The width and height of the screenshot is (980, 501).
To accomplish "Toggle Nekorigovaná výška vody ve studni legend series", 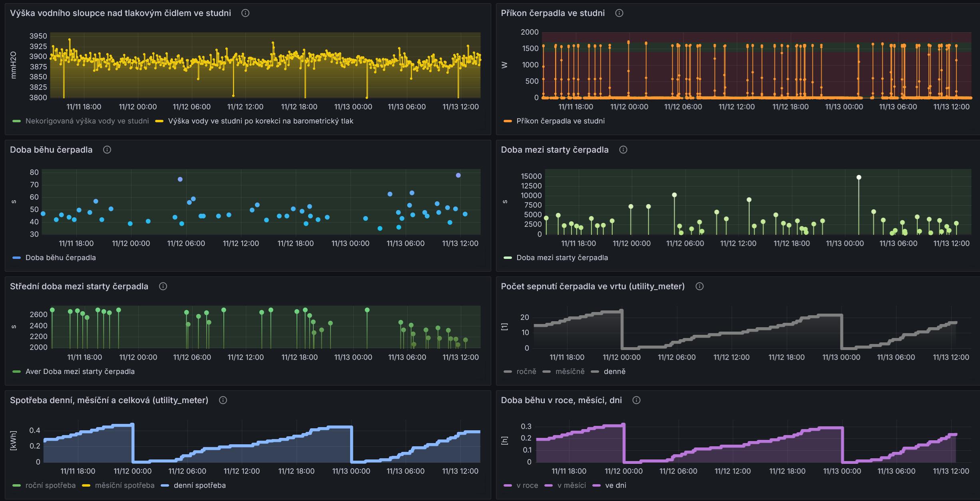I will [87, 121].
